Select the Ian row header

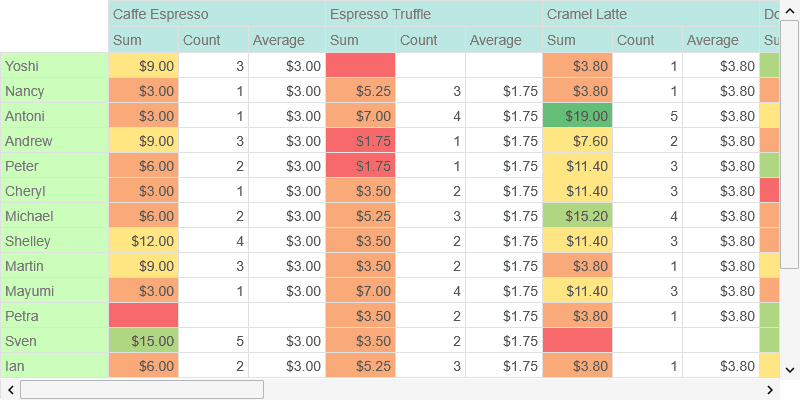(x=54, y=365)
